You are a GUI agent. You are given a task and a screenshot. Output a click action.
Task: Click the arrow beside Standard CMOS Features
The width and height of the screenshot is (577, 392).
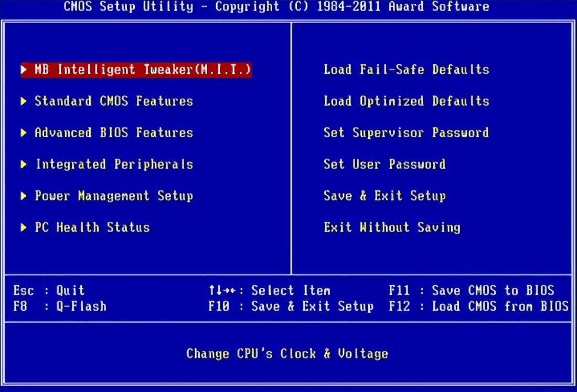point(24,101)
